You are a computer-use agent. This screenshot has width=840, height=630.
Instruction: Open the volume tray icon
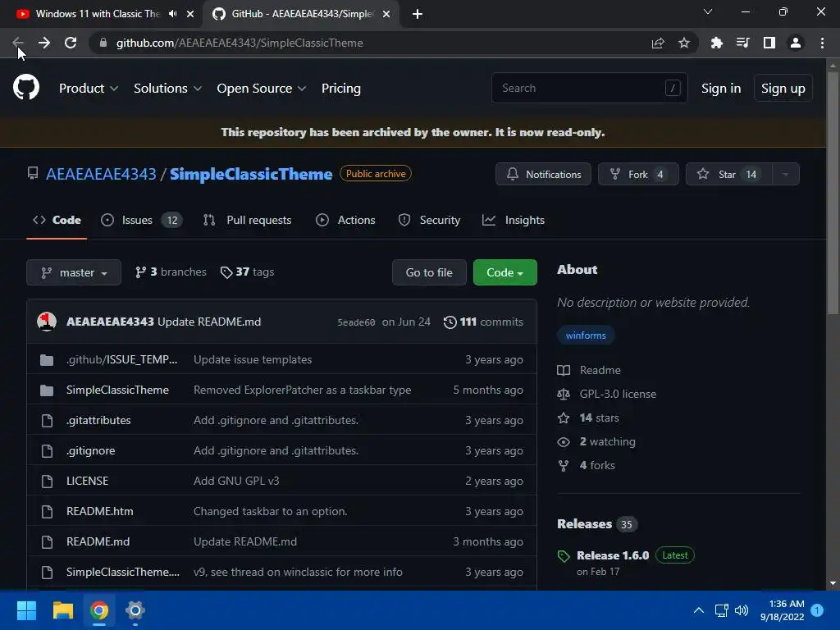tap(742, 610)
